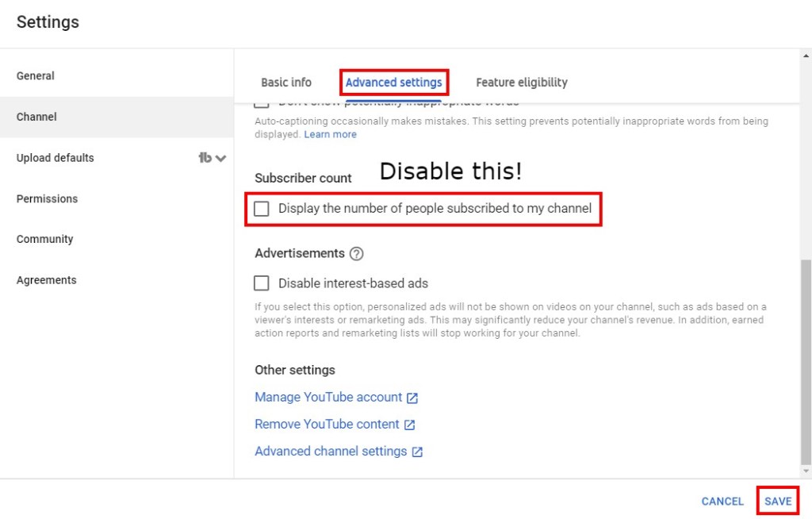Screen dimensions: 812x519
Task: Click the Settings dialog title
Action: tap(48, 21)
